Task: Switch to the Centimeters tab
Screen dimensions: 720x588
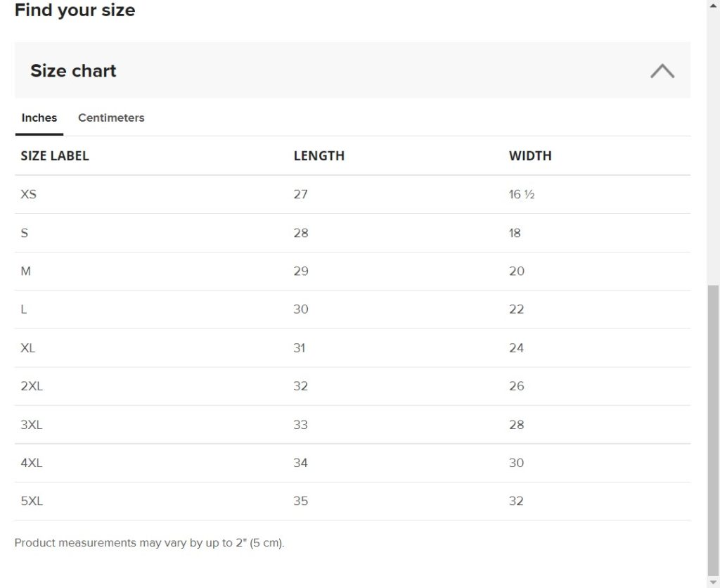Action: click(111, 118)
